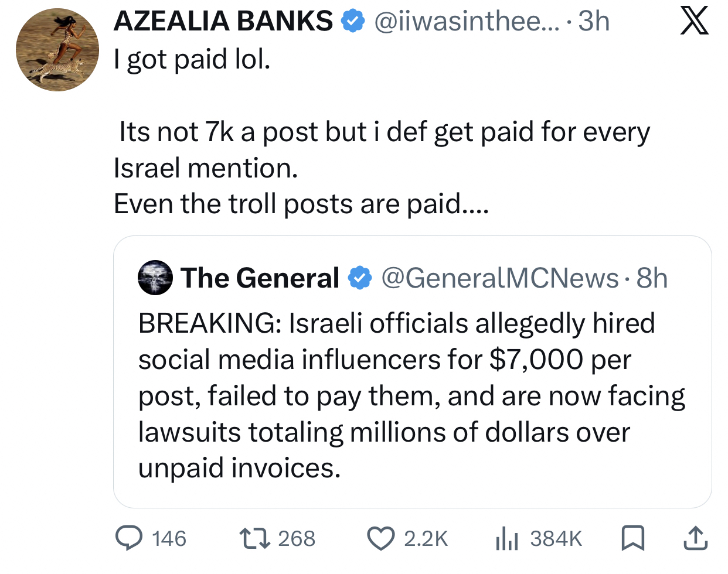Open The General's skull avatar

click(155, 278)
